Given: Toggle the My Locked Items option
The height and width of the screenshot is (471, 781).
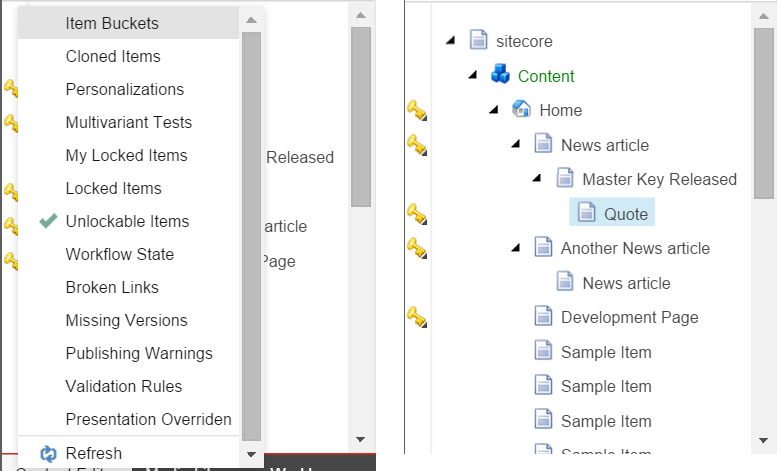Looking at the screenshot, I should (126, 155).
